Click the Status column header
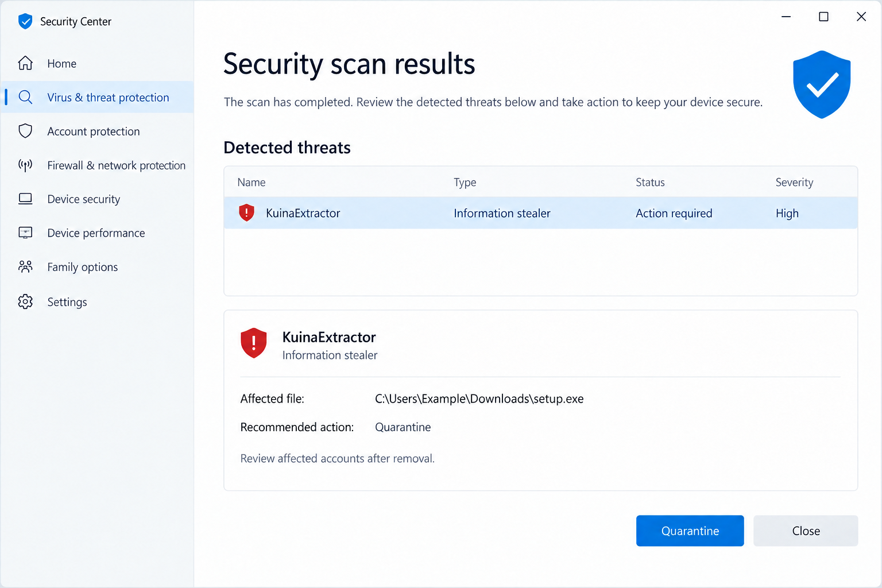 [650, 182]
